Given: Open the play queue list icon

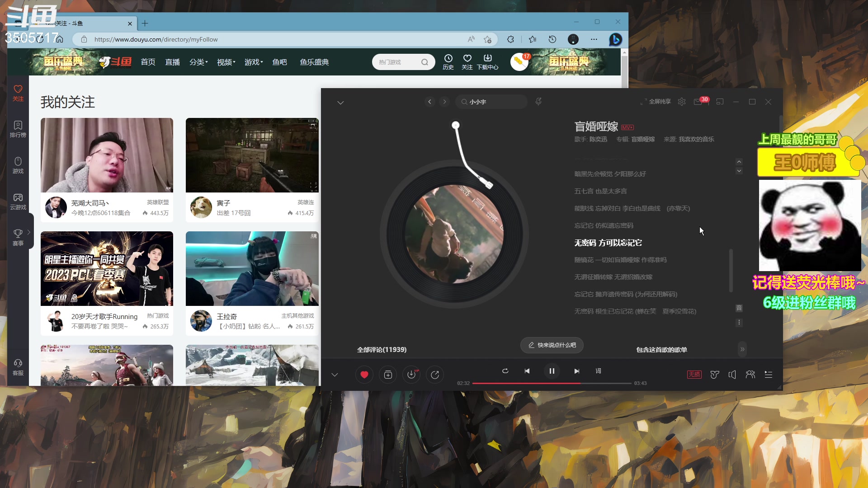Looking at the screenshot, I should coord(769,375).
